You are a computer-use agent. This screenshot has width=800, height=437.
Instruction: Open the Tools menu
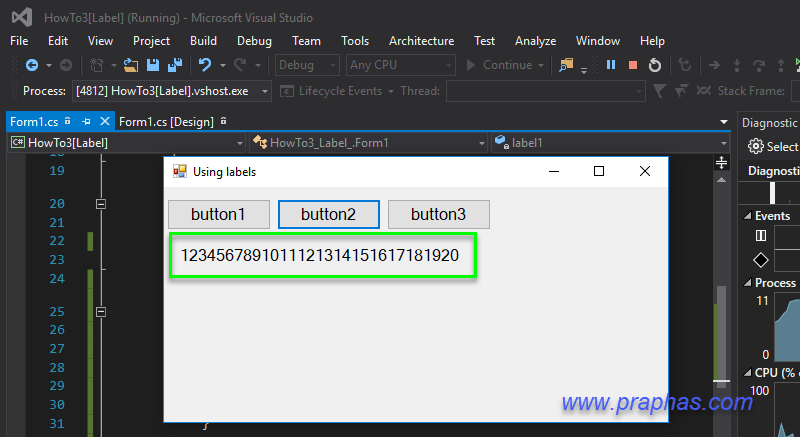355,41
